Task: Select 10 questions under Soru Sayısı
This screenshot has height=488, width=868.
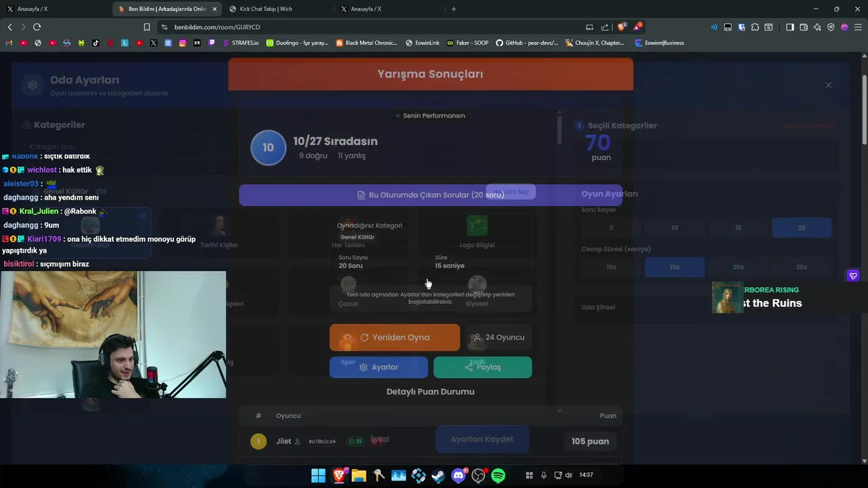Action: pos(674,228)
